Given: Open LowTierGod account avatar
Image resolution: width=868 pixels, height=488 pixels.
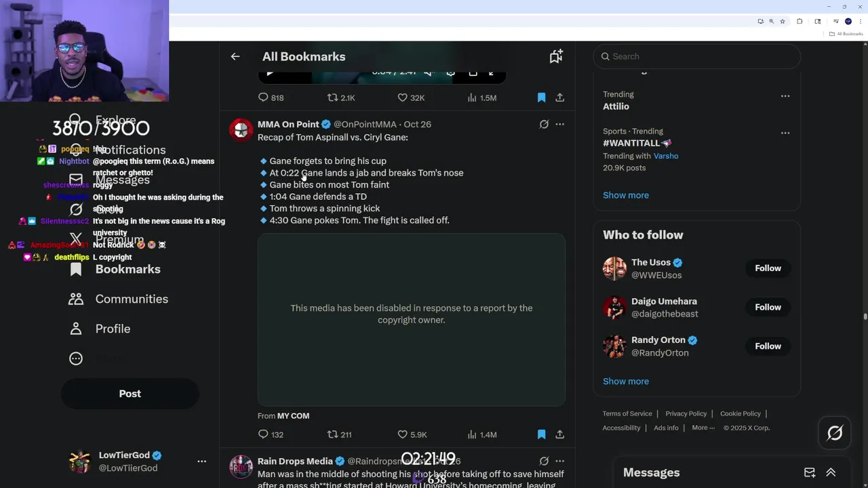Looking at the screenshot, I should (x=80, y=462).
